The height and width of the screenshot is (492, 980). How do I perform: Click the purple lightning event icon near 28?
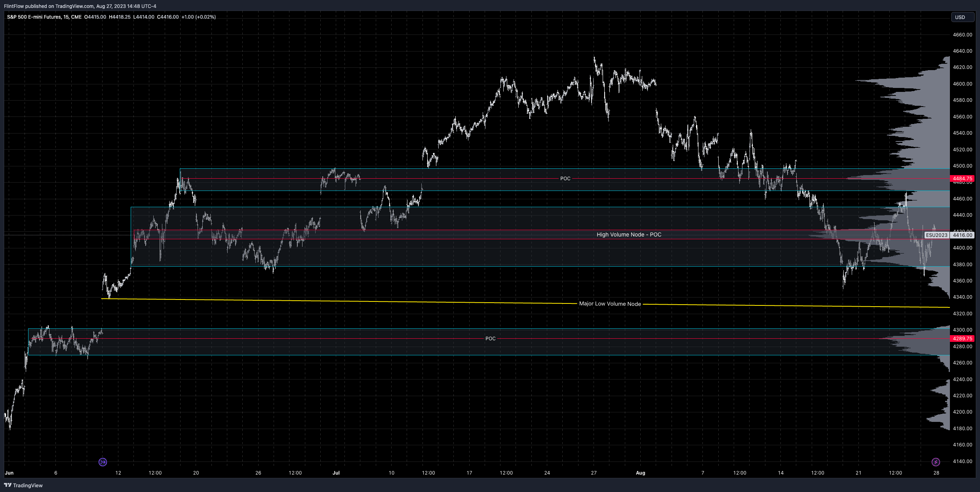pos(935,462)
